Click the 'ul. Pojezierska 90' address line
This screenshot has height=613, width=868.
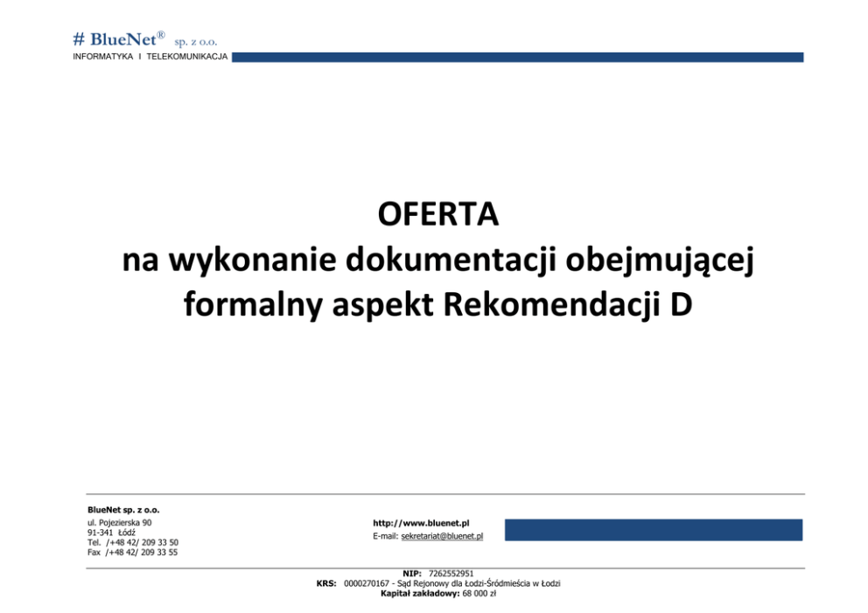click(x=120, y=522)
